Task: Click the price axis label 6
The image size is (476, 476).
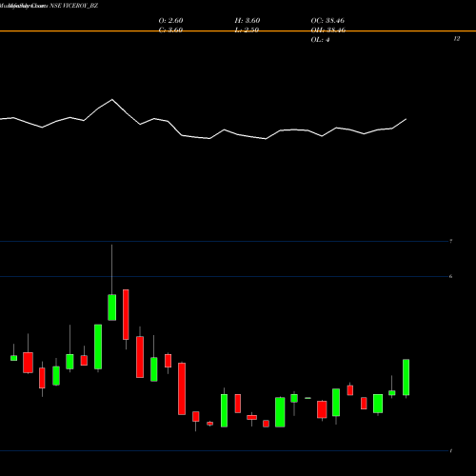Action: click(x=450, y=276)
